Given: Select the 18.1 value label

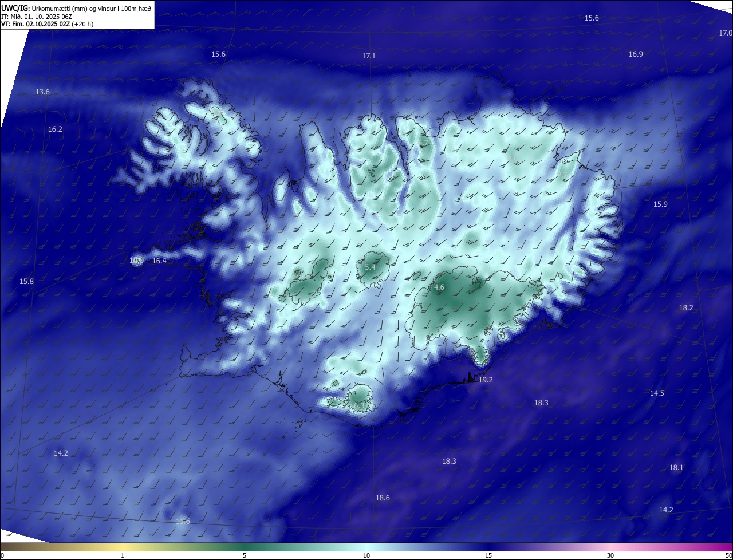Looking at the screenshot, I should click(x=676, y=468).
